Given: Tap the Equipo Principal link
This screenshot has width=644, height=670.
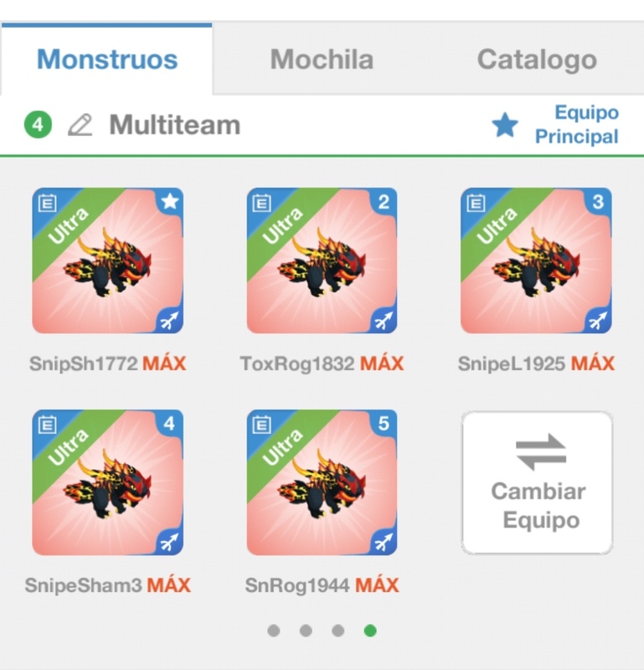Looking at the screenshot, I should (x=576, y=125).
